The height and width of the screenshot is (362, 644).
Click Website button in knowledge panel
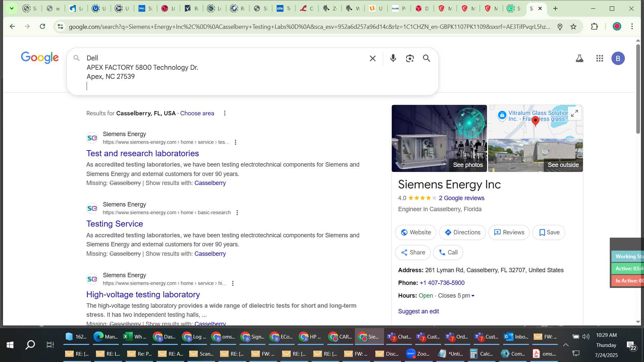tap(416, 232)
